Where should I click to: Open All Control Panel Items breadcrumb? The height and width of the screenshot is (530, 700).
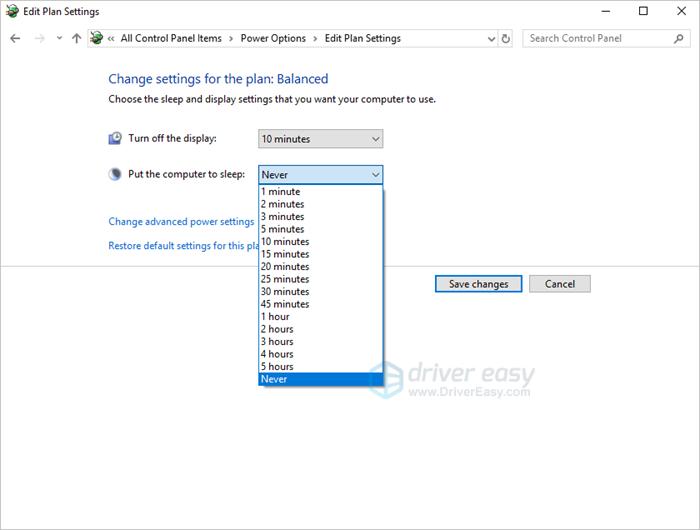click(171, 38)
